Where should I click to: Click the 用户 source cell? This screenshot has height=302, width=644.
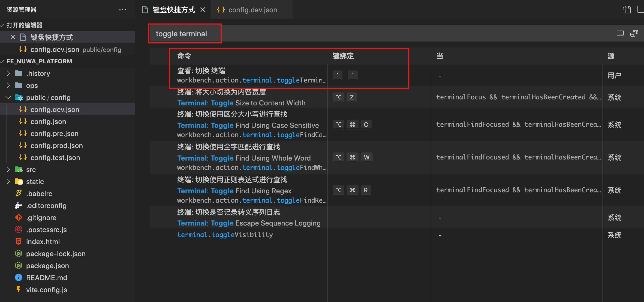614,75
